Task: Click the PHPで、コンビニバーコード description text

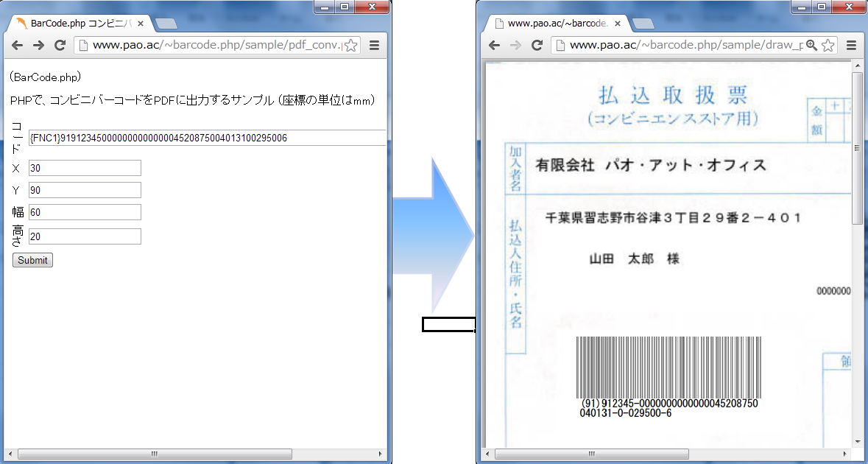Action: (193, 100)
